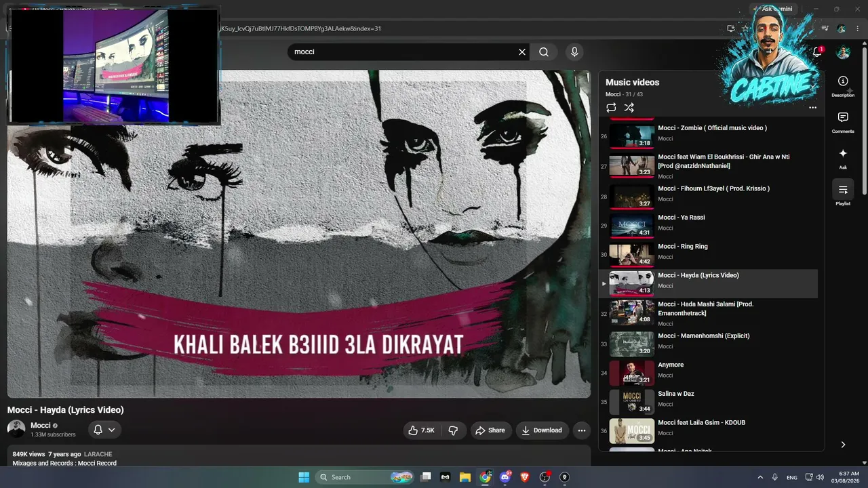Dislike the video
The height and width of the screenshot is (488, 868).
click(453, 430)
